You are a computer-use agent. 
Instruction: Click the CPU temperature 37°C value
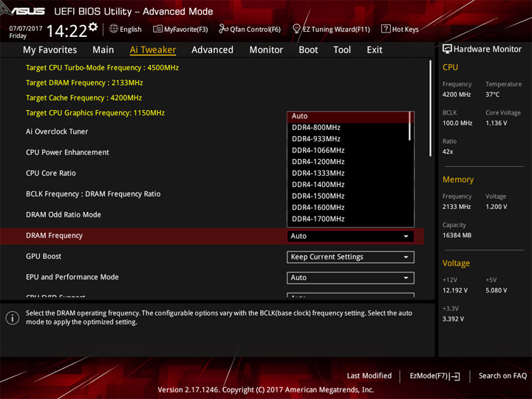(492, 95)
